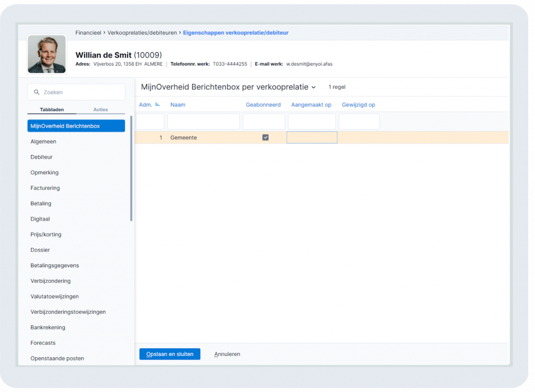Click the Geabonneerd column filter field

tap(264, 121)
